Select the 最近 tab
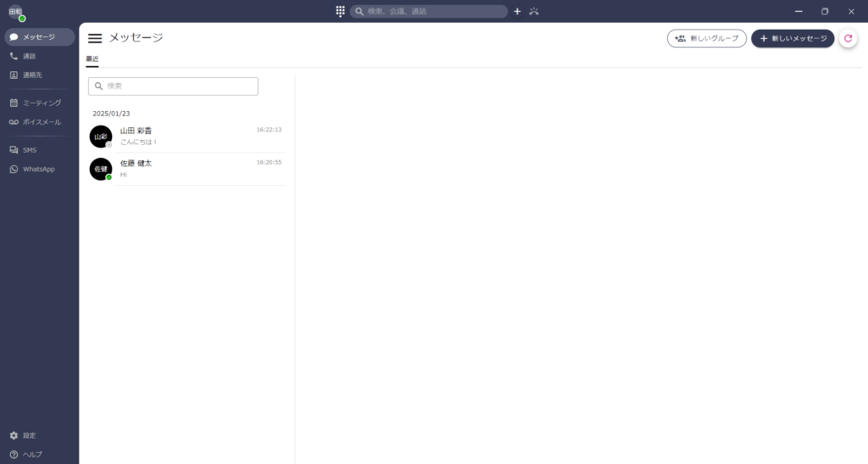Viewport: 868px width, 464px height. (92, 59)
